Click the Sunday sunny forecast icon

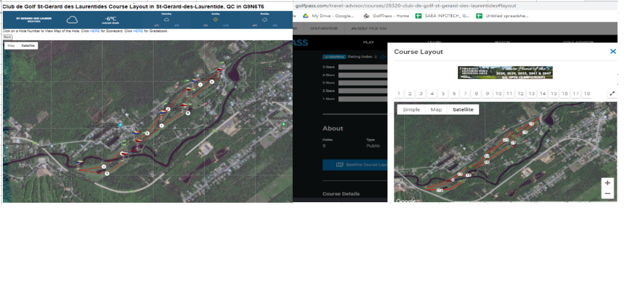click(x=216, y=20)
